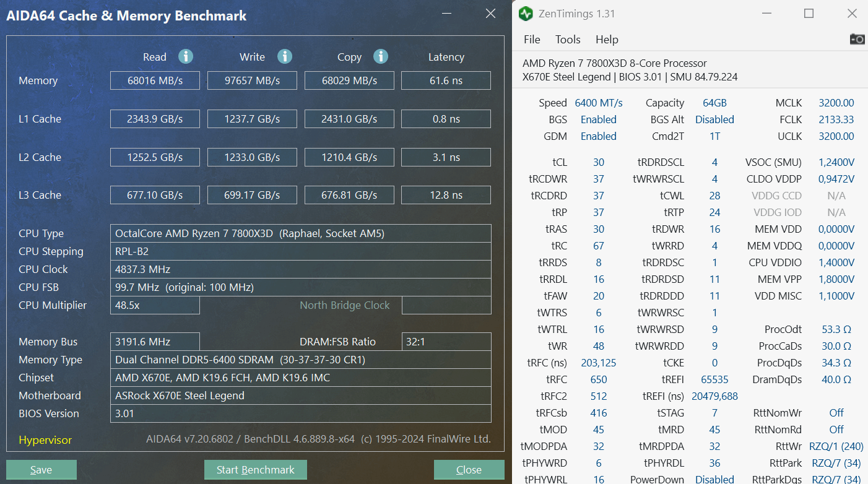868x484 pixels.
Task: Click the Start Benchmark button
Action: coord(255,470)
